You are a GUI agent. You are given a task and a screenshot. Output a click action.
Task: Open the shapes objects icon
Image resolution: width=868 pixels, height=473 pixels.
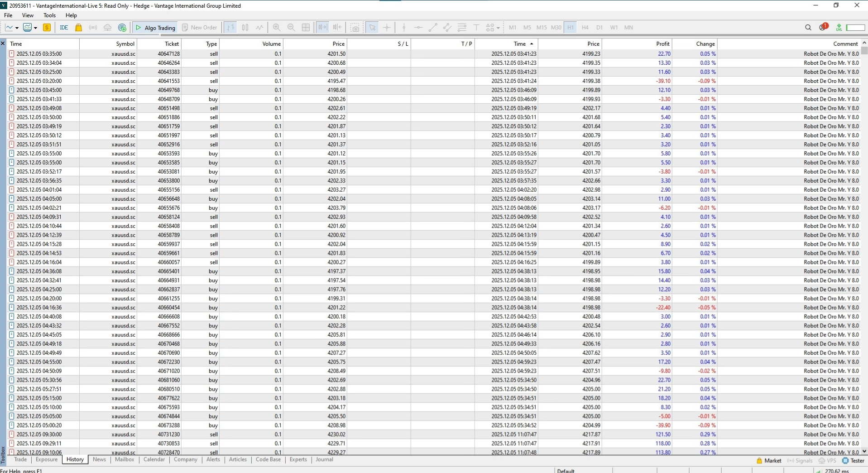[490, 28]
